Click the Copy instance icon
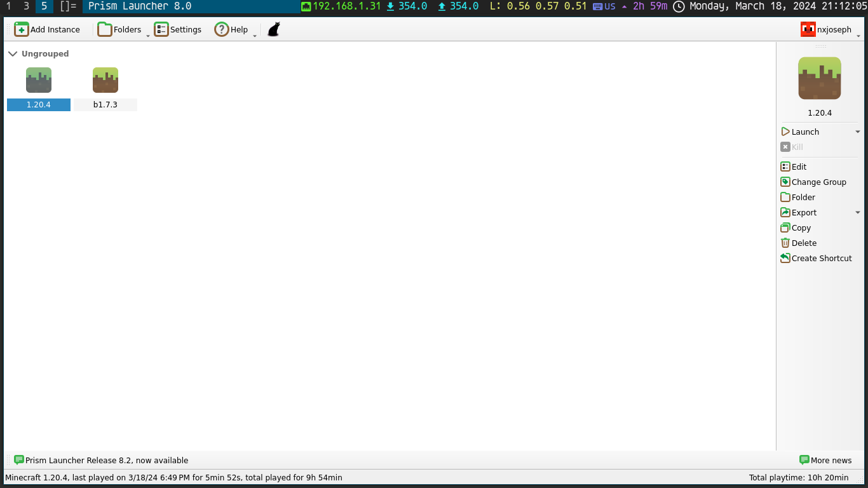The height and width of the screenshot is (488, 868). (785, 228)
